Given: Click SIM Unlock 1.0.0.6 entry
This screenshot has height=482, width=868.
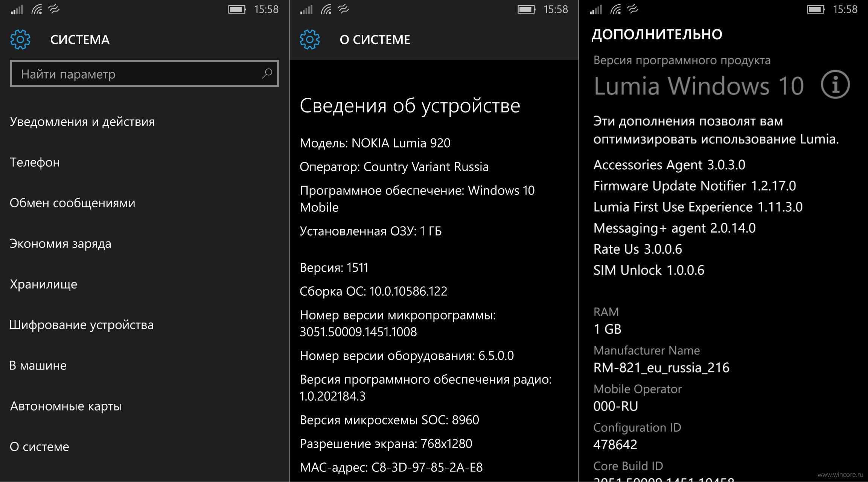Looking at the screenshot, I should [x=649, y=270].
